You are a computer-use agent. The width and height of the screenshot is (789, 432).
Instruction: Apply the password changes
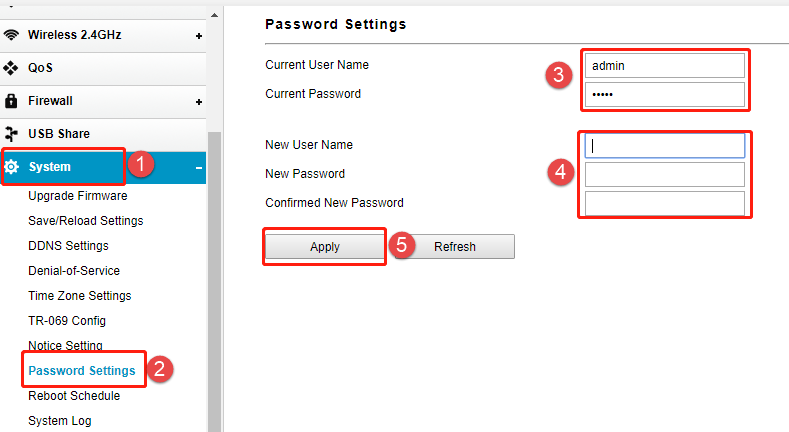point(325,247)
